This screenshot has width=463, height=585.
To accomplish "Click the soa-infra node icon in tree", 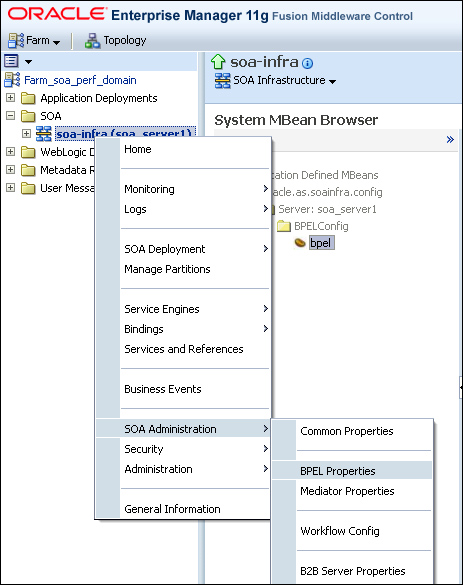I will coord(44,134).
